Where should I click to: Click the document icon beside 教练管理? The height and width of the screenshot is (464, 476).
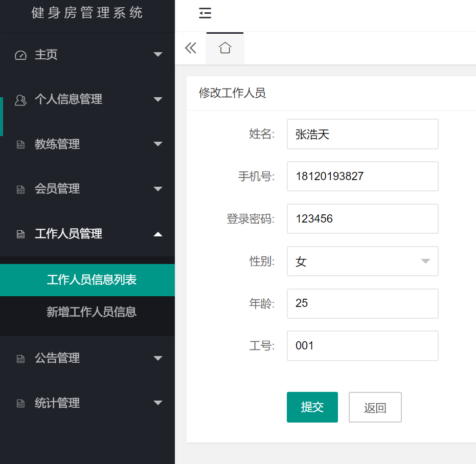pos(20,145)
